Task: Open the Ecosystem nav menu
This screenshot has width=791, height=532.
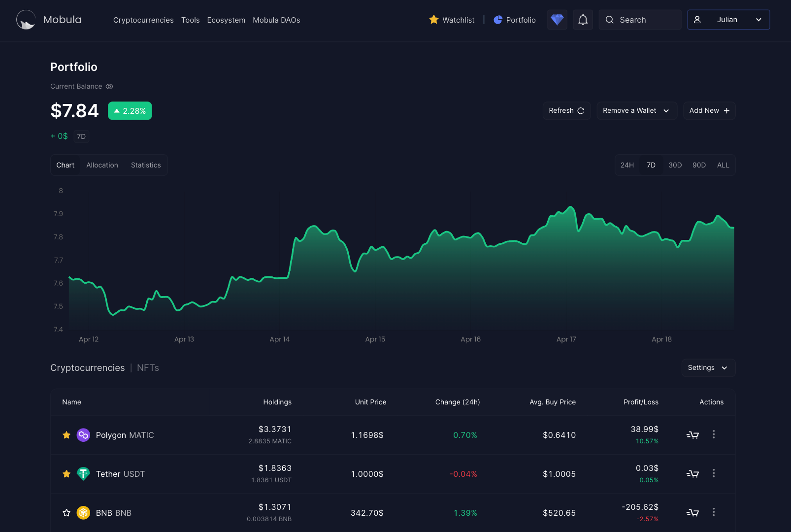Action: pos(226,20)
